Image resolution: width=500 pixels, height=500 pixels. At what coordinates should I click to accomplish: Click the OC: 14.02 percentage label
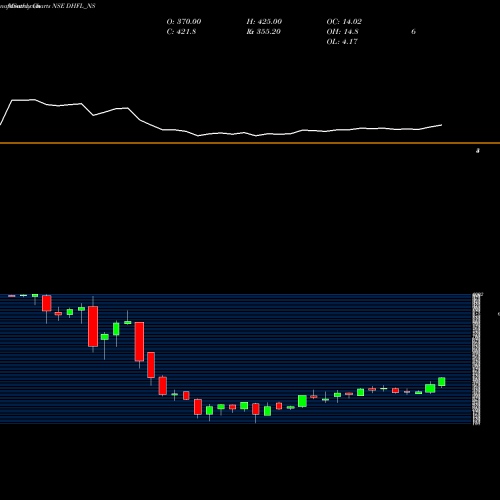344,22
